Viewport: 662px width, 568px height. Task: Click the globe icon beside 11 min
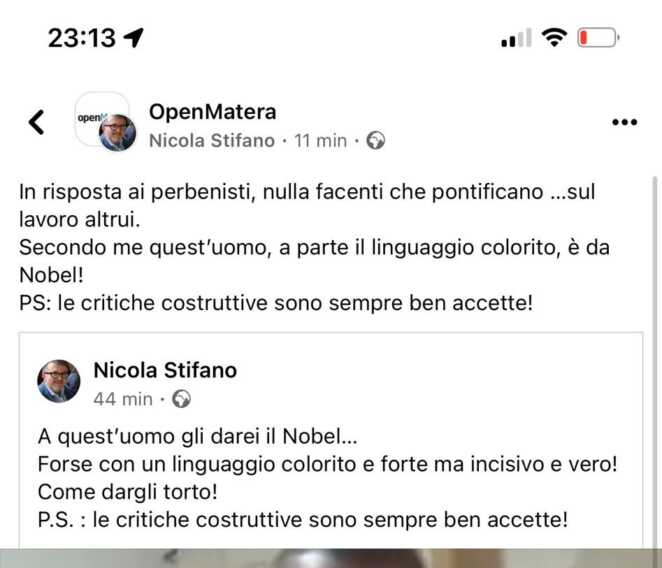pos(376,141)
